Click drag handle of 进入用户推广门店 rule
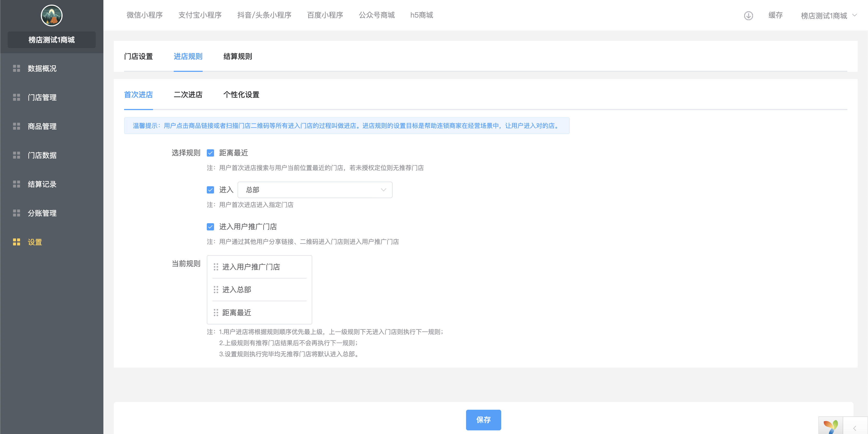 click(x=216, y=267)
